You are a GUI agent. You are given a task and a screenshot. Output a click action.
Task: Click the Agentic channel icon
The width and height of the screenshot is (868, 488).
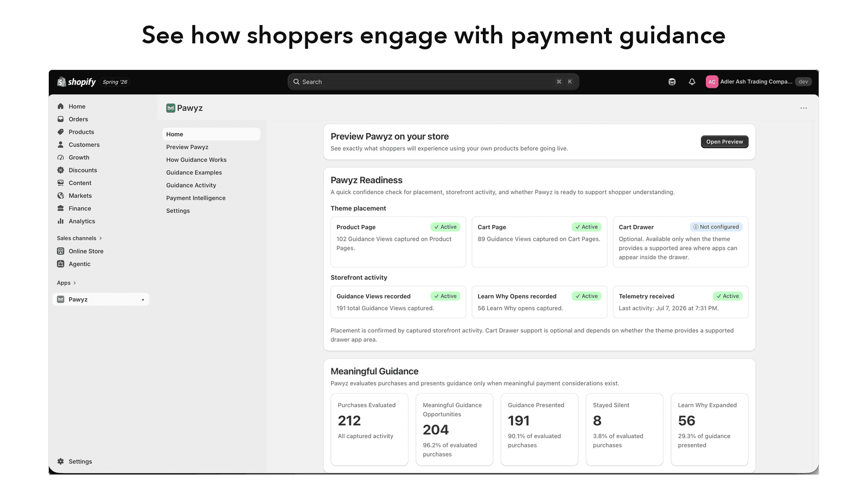coord(61,264)
